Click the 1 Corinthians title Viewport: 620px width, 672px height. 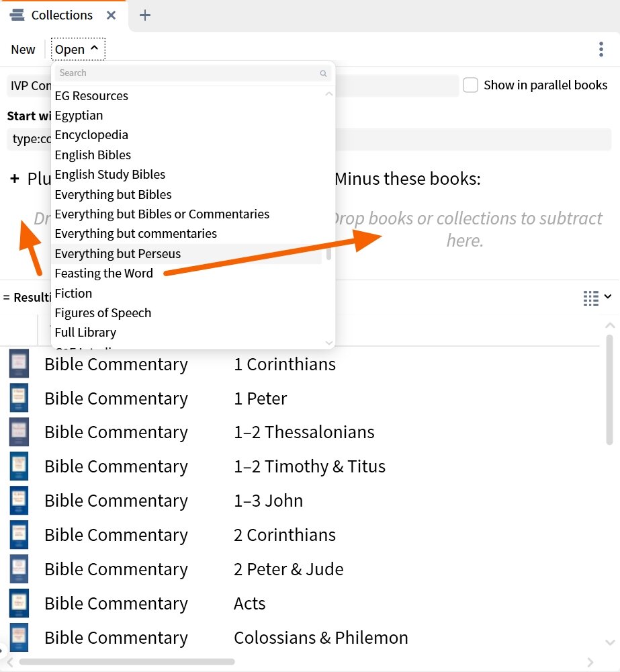tap(285, 364)
